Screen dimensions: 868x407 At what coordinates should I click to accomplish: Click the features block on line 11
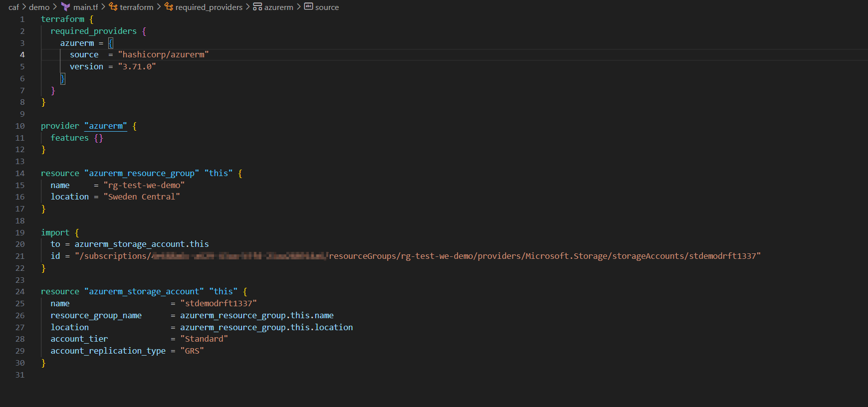coord(76,138)
